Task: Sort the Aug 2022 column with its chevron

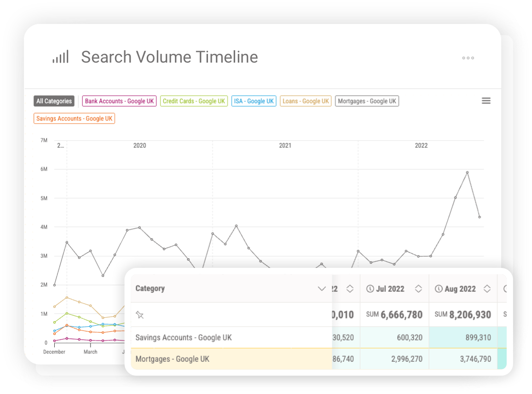Action: [x=486, y=289]
